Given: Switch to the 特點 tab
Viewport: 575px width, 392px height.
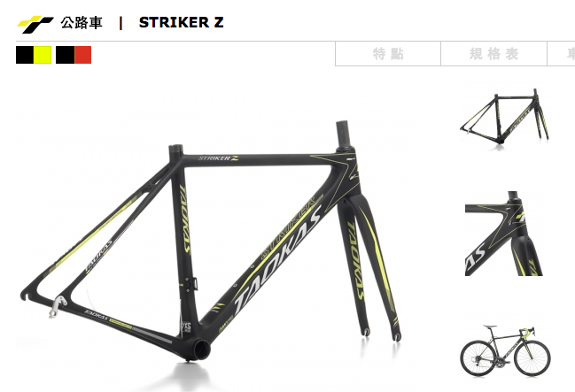Looking at the screenshot, I should pos(388,54).
